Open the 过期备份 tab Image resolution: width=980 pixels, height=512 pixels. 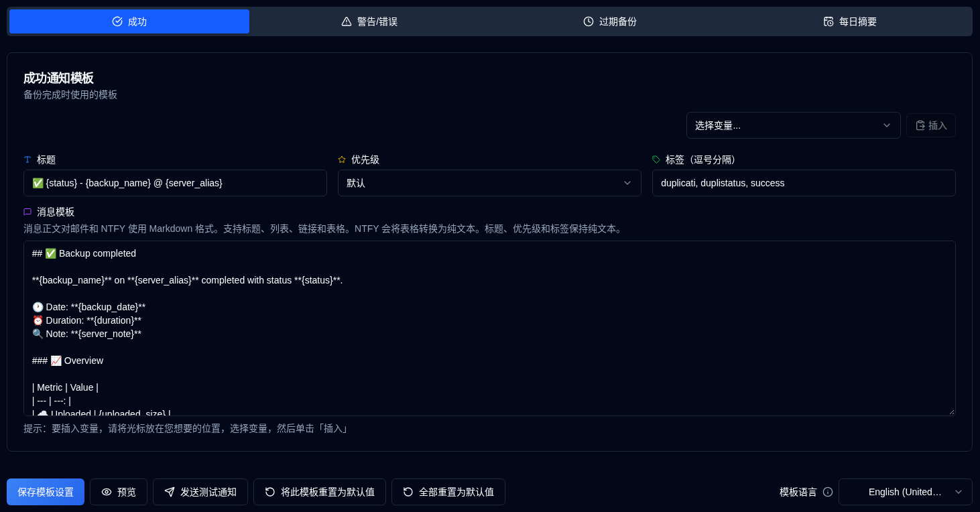[x=609, y=21]
